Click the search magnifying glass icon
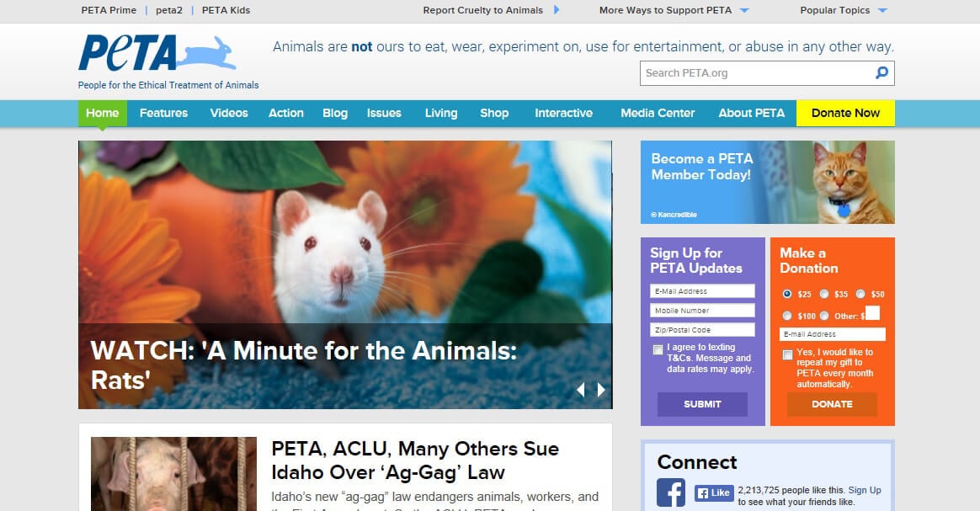980x511 pixels. pos(881,73)
